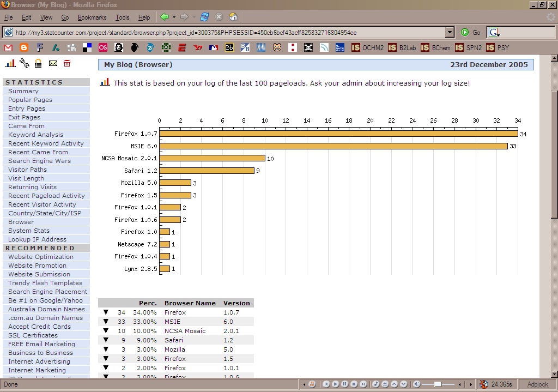Screen dimensions: 558x392
Task: Open the Blackboard 'Bb' bookmark icon
Action: pos(229,47)
